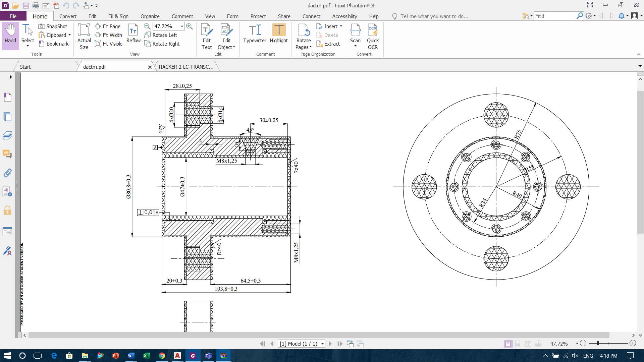Expand the Rotate Pages dropdown

click(310, 47)
